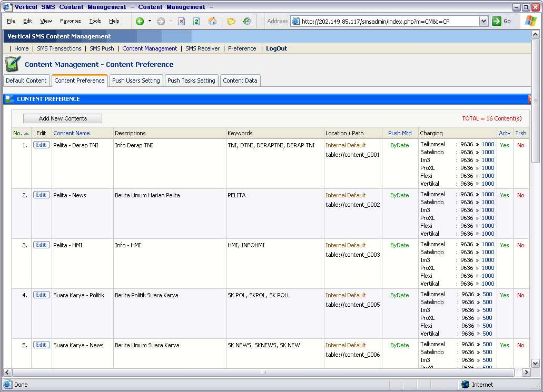The image size is (543, 392).
Task: Click the History toolbar icon
Action: [x=246, y=21]
